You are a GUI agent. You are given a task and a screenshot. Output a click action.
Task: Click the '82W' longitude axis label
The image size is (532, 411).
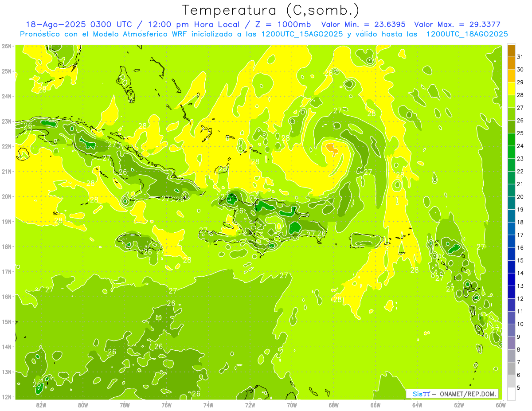click(41, 405)
